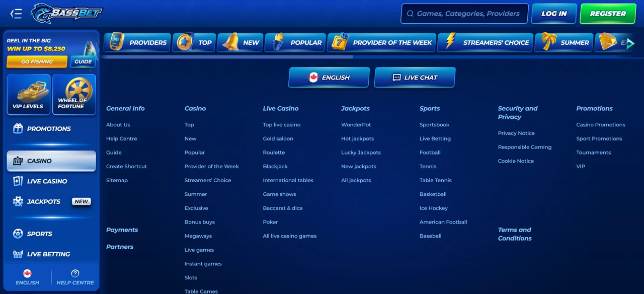Click the Casino slot machine icon in sidebar

tap(18, 161)
